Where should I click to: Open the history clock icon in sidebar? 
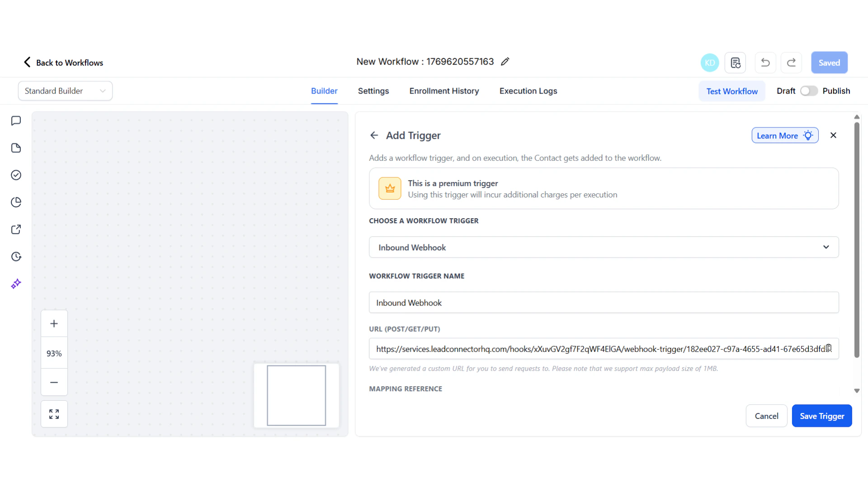[x=16, y=256]
